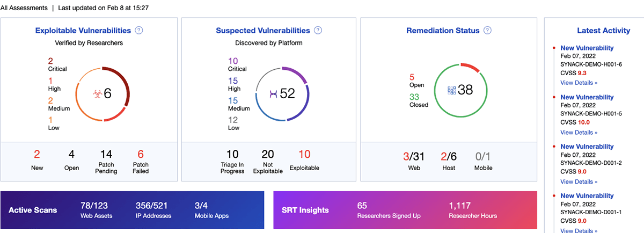
Task: View details for SYNACK-DEMO-D001-2
Action: pyautogui.click(x=579, y=181)
